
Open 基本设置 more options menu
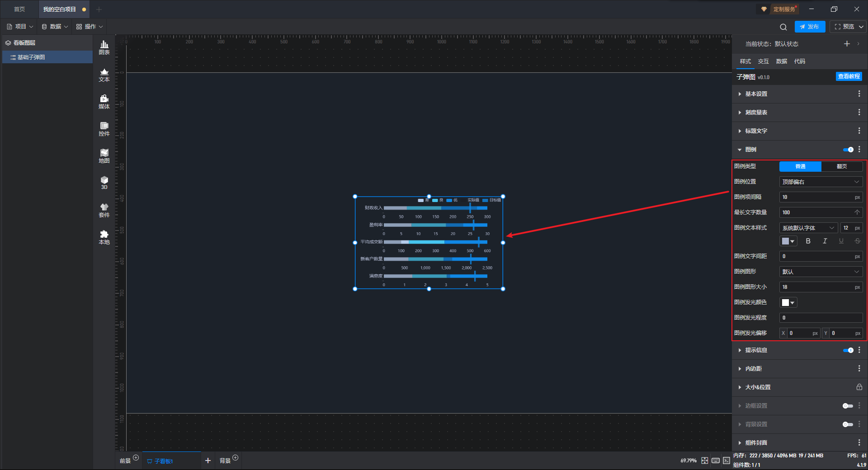[x=859, y=94]
